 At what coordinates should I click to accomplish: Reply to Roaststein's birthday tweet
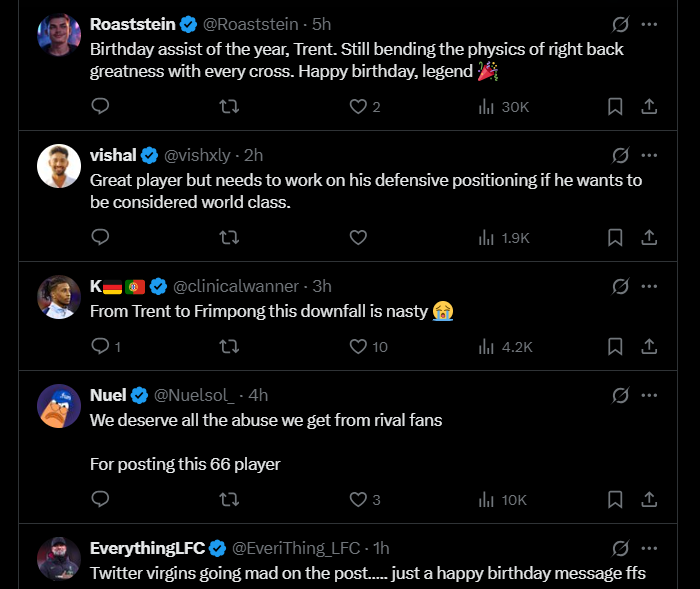(100, 106)
